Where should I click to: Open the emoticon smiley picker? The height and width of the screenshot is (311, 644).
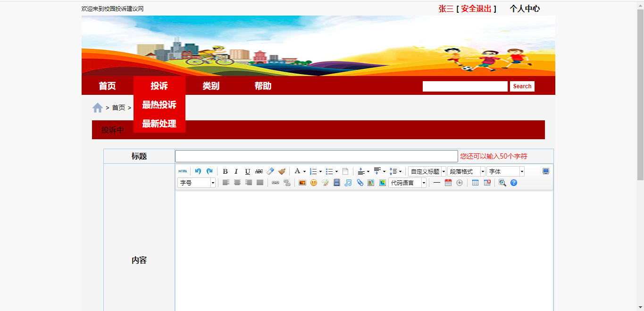tap(314, 183)
